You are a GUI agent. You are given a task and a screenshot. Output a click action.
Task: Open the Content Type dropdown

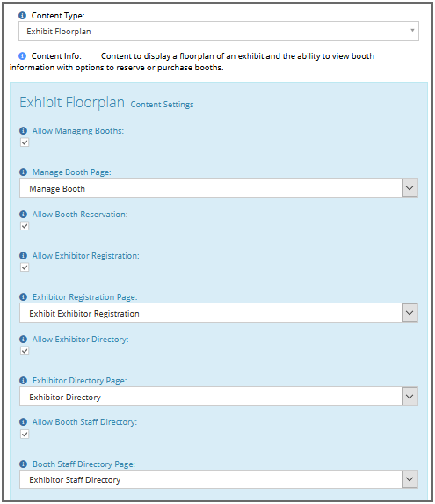point(219,31)
